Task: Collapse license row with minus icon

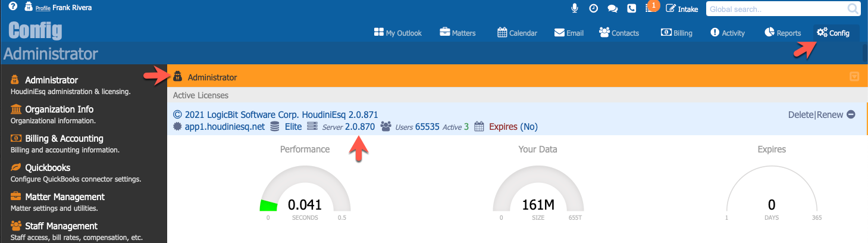Action: [x=851, y=114]
